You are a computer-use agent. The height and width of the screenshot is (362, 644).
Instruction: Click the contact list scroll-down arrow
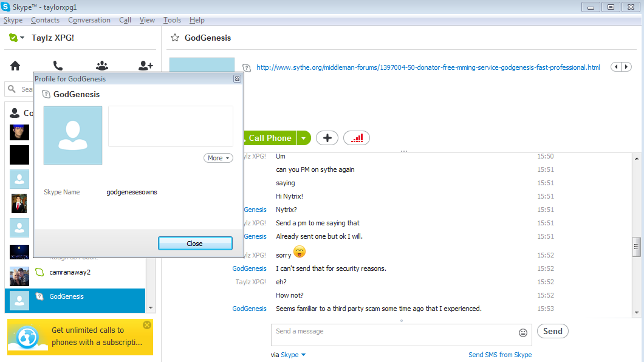click(x=151, y=308)
